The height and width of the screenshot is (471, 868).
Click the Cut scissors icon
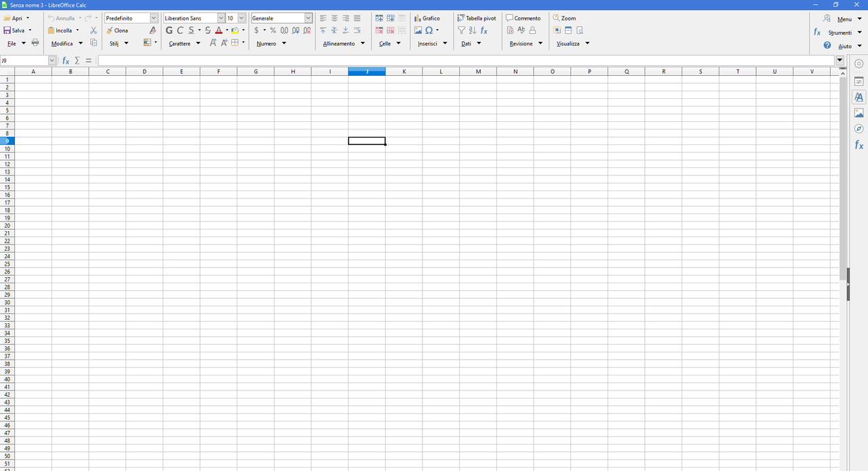click(94, 30)
